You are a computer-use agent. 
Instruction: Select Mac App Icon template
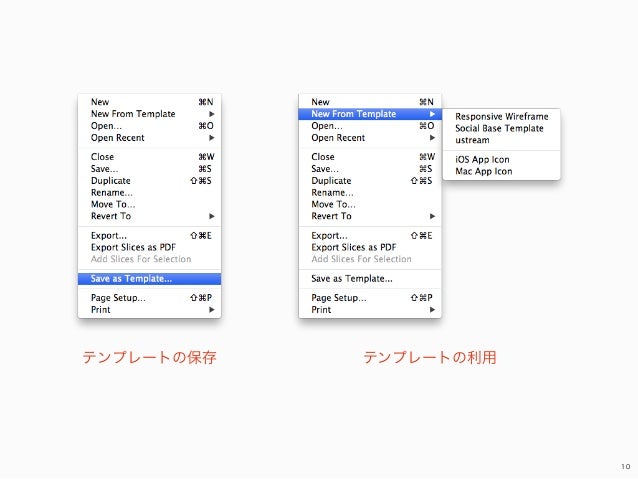coord(501,171)
